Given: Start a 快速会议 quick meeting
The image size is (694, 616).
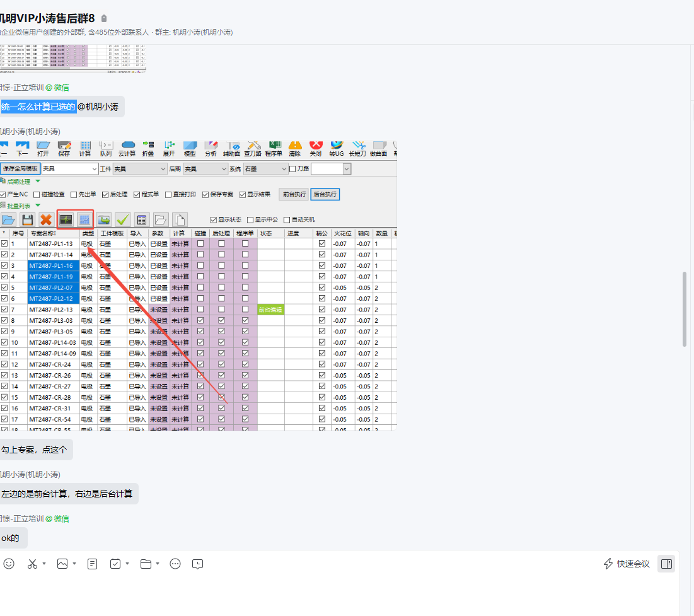Looking at the screenshot, I should pos(627,564).
